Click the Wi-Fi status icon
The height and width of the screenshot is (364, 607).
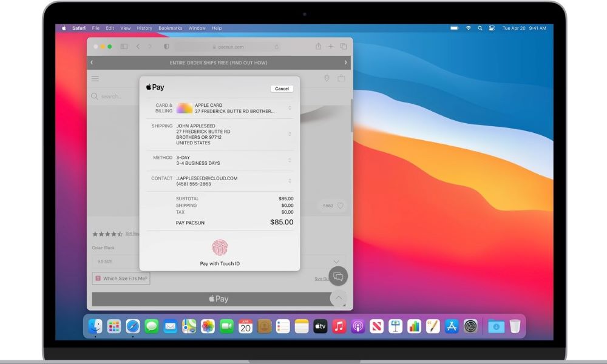(x=469, y=29)
